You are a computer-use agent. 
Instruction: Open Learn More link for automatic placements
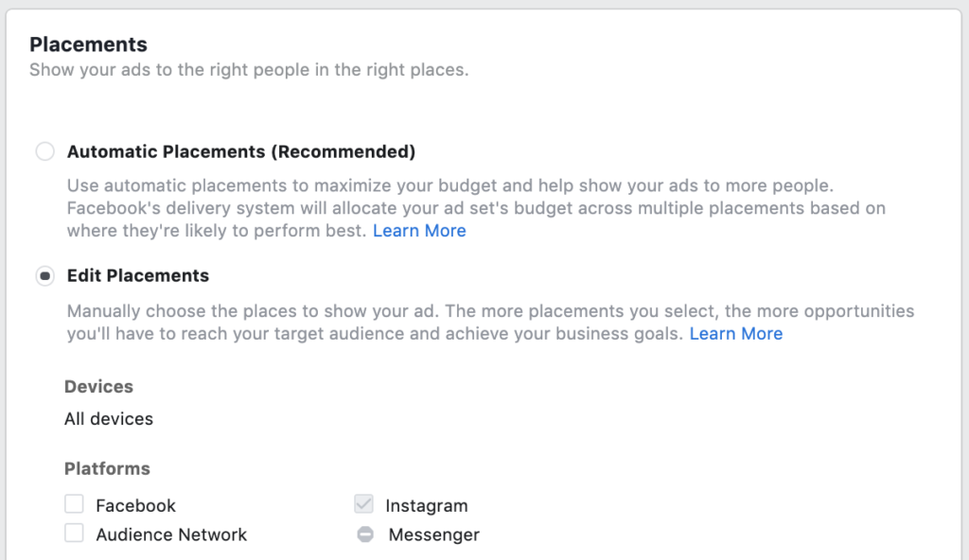pyautogui.click(x=419, y=231)
